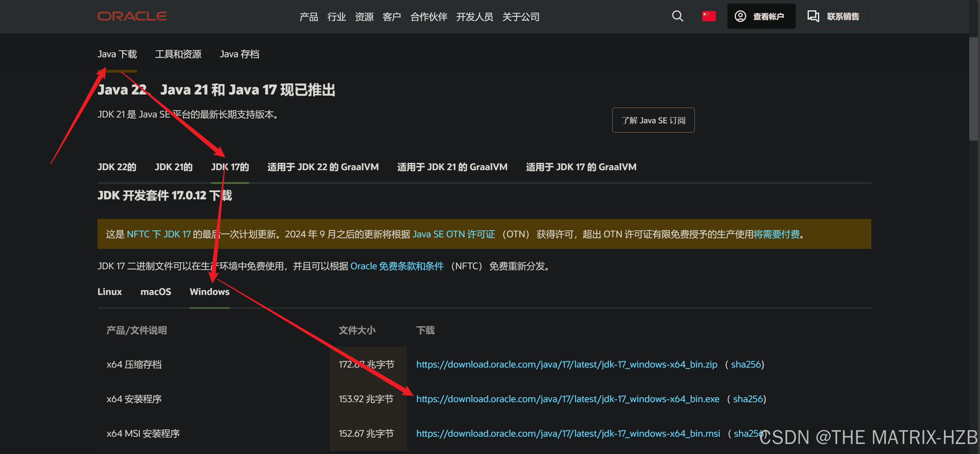Screen dimensions: 980x454
Task: Select the JDK 22的 tab
Action: click(117, 167)
